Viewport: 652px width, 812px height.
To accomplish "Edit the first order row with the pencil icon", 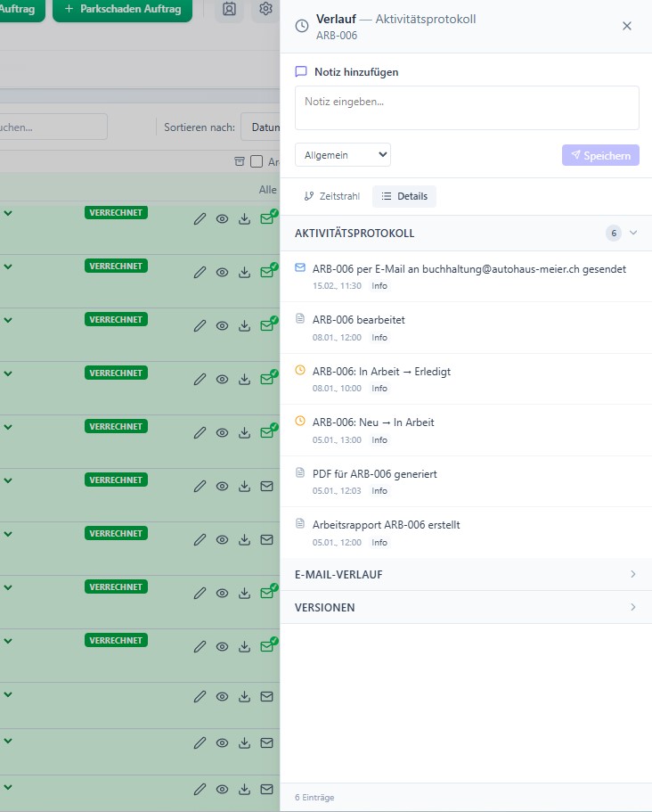I will click(x=200, y=219).
